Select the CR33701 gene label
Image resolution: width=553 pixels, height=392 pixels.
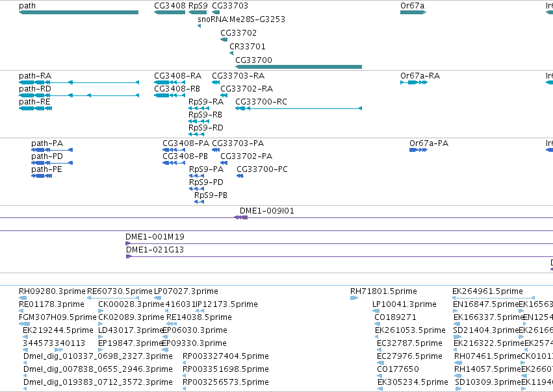[248, 47]
